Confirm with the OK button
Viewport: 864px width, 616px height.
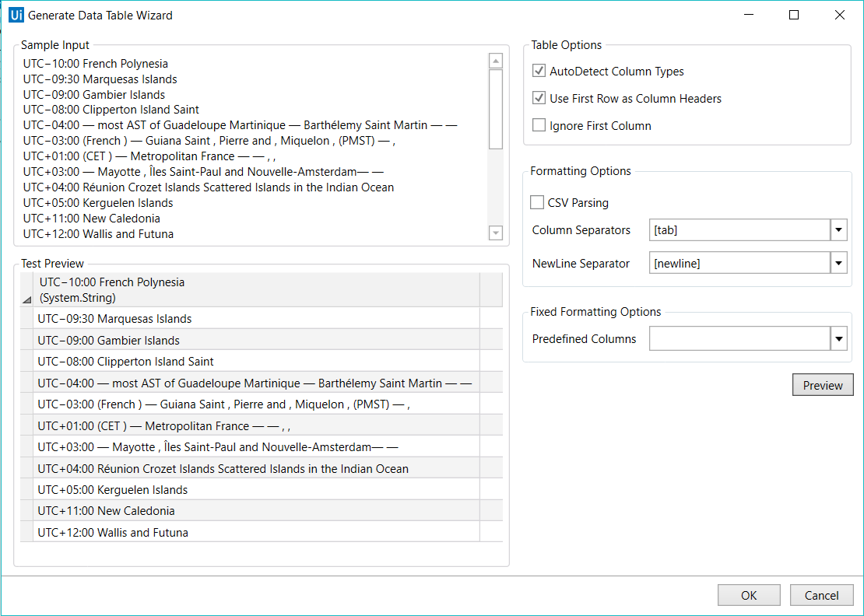coord(749,595)
